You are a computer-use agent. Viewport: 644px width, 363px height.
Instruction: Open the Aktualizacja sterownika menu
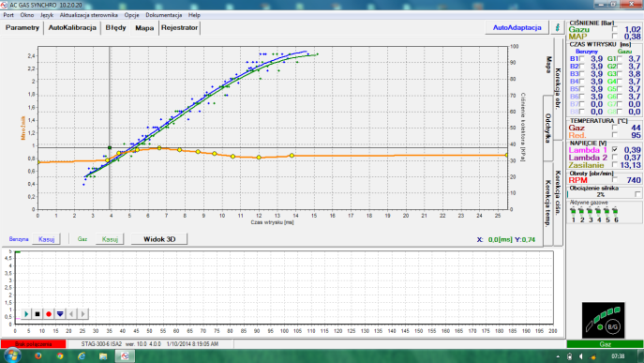click(x=89, y=15)
